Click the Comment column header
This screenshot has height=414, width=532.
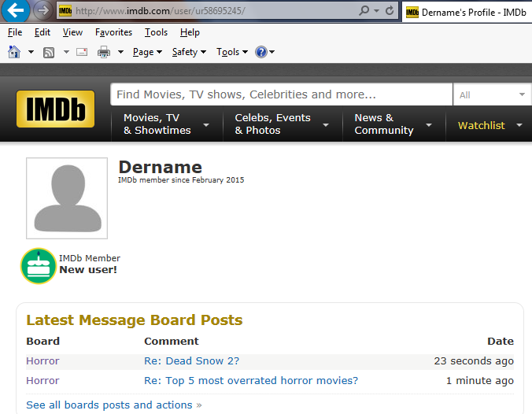click(x=172, y=341)
